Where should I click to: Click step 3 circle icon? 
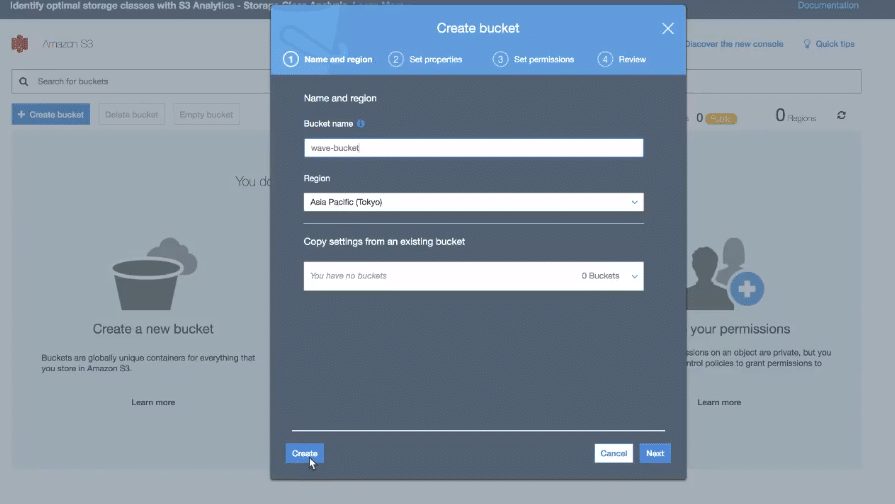click(x=500, y=59)
